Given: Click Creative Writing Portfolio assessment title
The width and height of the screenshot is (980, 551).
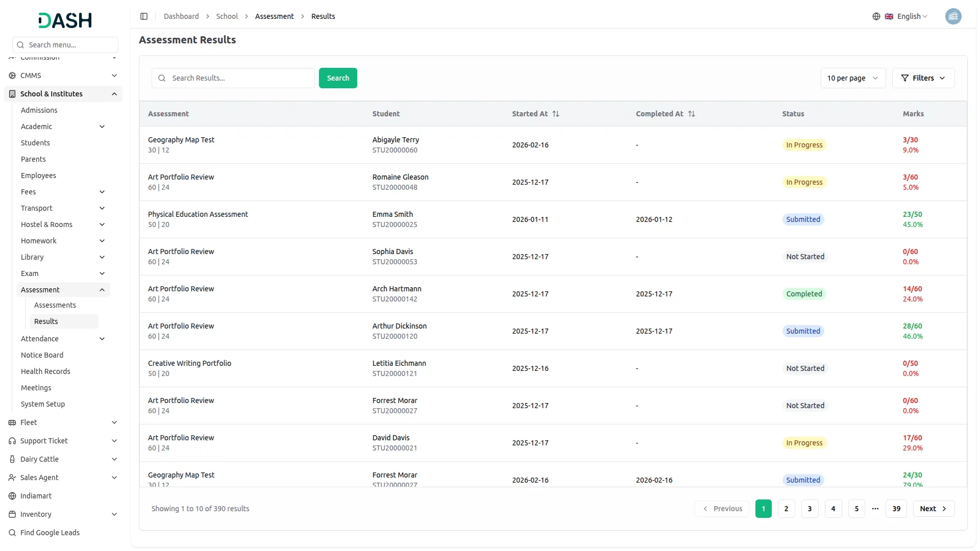Looking at the screenshot, I should [189, 363].
